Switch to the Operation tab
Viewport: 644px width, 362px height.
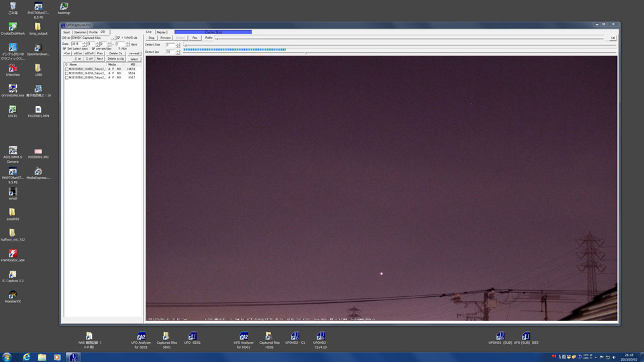click(x=80, y=32)
